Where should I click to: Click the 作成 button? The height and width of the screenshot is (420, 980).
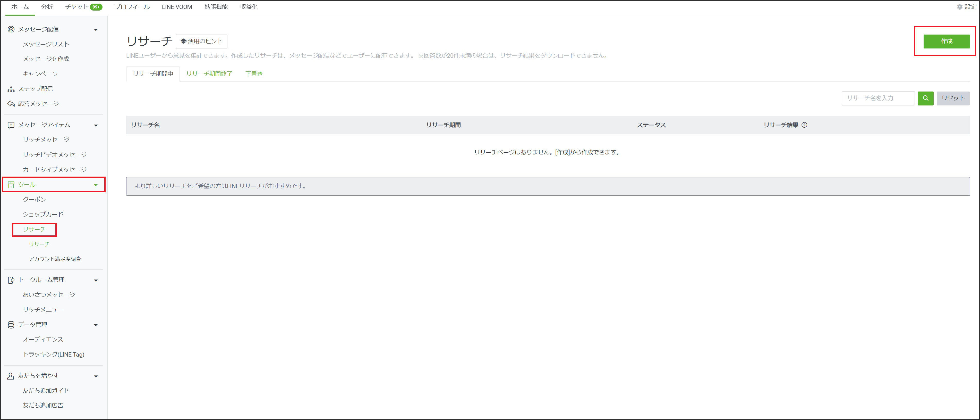[x=946, y=41]
